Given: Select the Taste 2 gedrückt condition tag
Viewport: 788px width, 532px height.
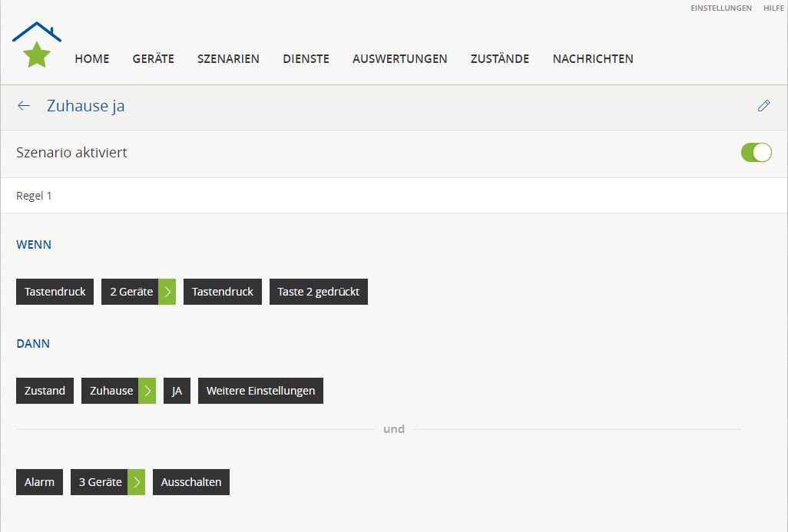Looking at the screenshot, I should [318, 292].
